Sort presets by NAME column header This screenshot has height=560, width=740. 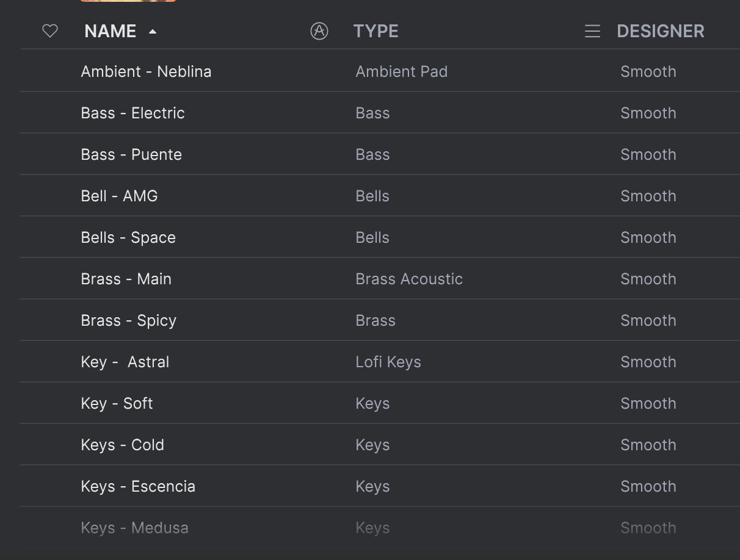click(111, 31)
